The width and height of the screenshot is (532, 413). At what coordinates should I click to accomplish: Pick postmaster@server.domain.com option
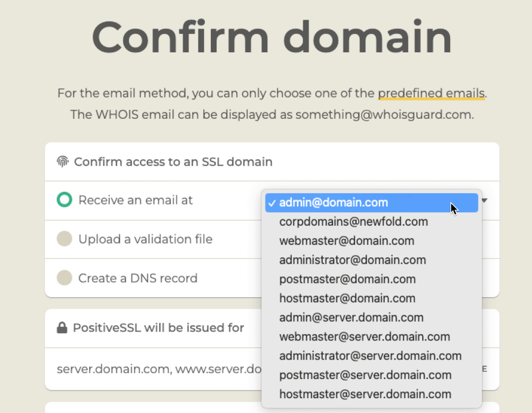pos(371,375)
